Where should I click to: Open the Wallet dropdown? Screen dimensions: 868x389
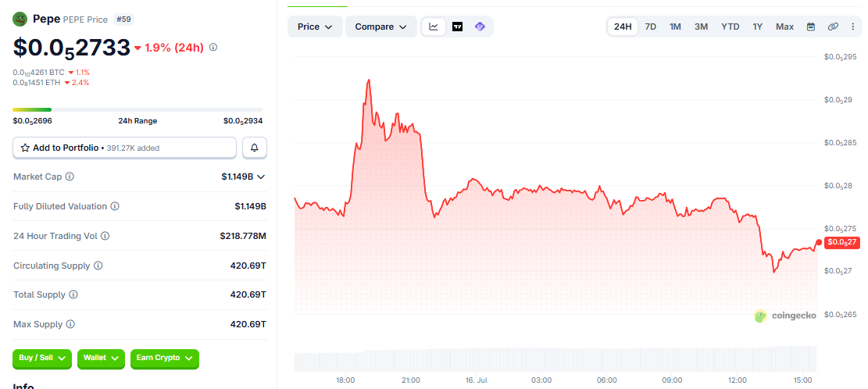click(x=101, y=359)
